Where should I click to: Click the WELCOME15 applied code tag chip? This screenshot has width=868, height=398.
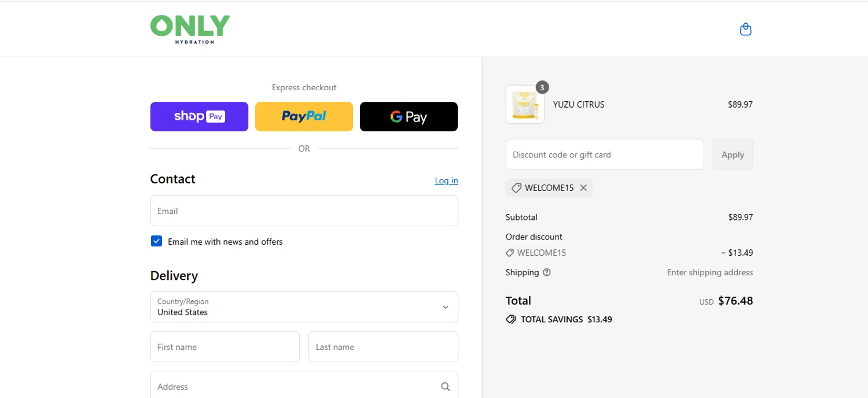pyautogui.click(x=549, y=188)
